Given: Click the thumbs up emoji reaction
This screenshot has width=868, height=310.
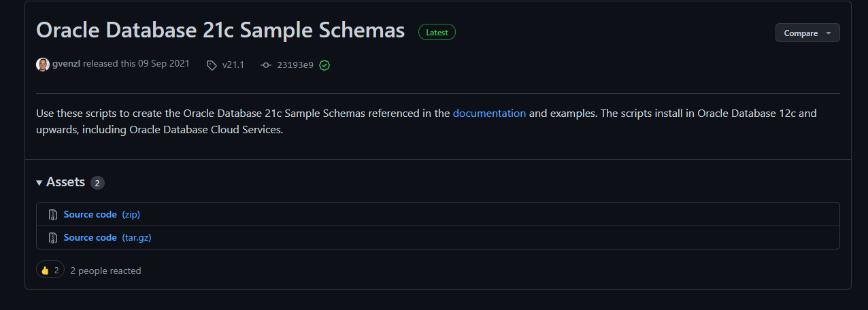Looking at the screenshot, I should tap(45, 271).
